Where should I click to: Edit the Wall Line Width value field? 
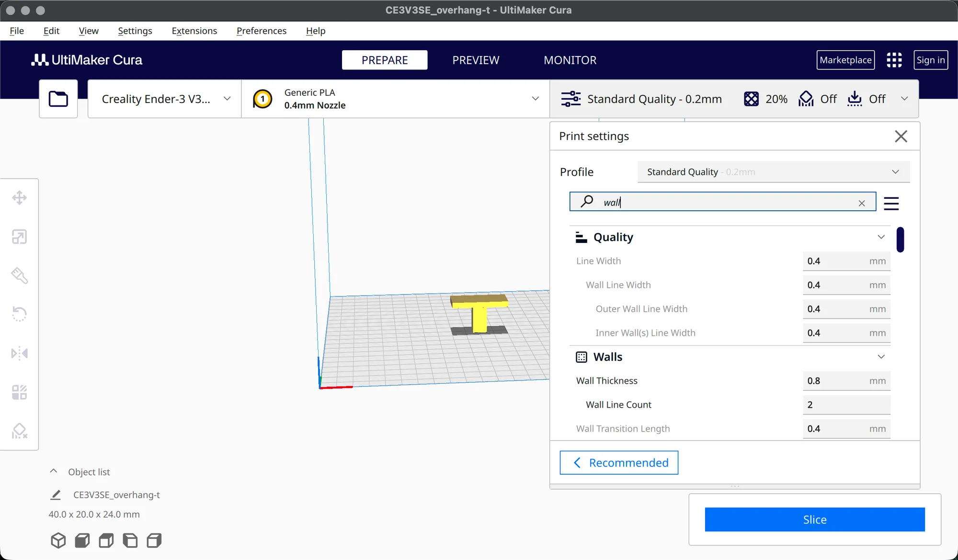tap(846, 285)
